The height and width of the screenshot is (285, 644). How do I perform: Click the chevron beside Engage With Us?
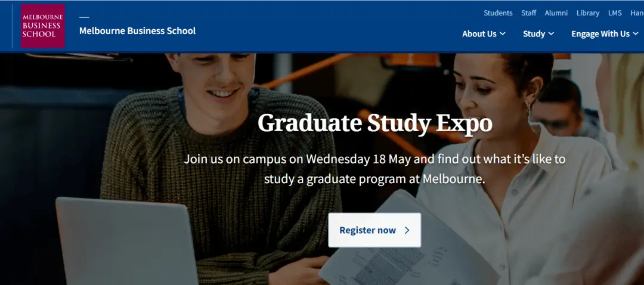click(636, 34)
